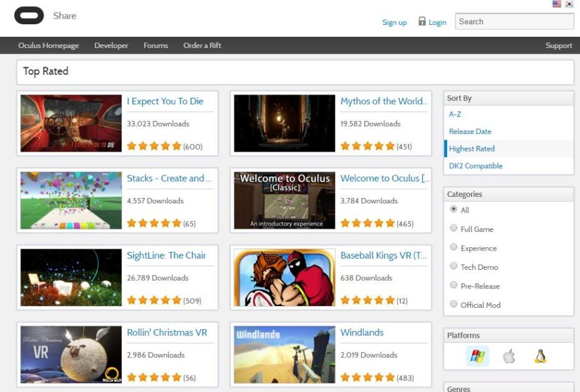This screenshot has height=392, width=580.
Task: Sort listings by A-Z
Action: 455,115
